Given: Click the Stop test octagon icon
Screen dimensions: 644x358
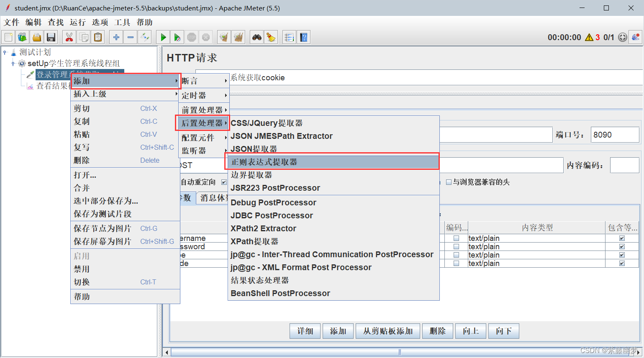Looking at the screenshot, I should tap(192, 37).
